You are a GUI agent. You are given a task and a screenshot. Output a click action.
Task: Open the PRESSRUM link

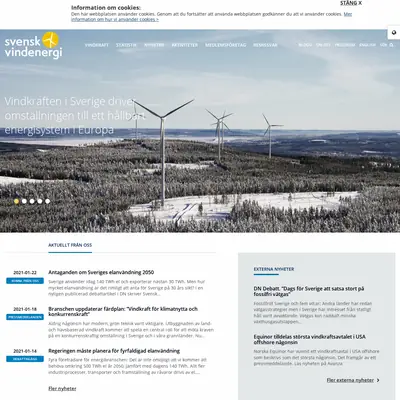(345, 45)
